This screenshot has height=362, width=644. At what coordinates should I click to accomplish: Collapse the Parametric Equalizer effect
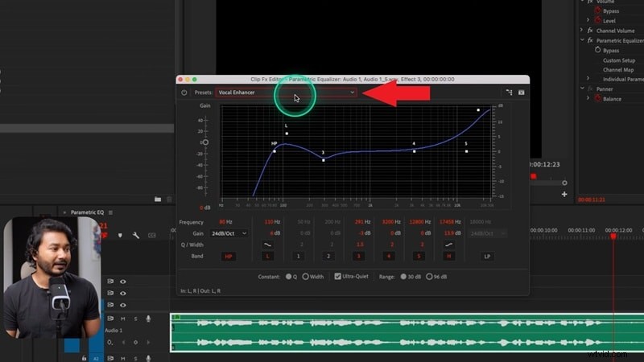tap(582, 40)
